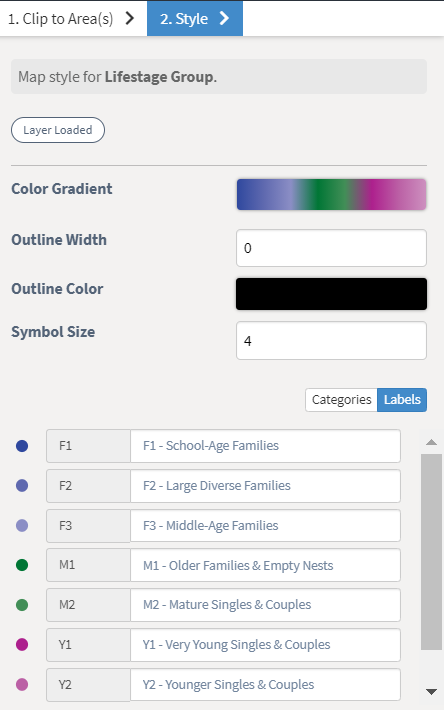This screenshot has width=444, height=710.
Task: Open the '1. Clip to Area(s)' step tab
Action: [73, 19]
